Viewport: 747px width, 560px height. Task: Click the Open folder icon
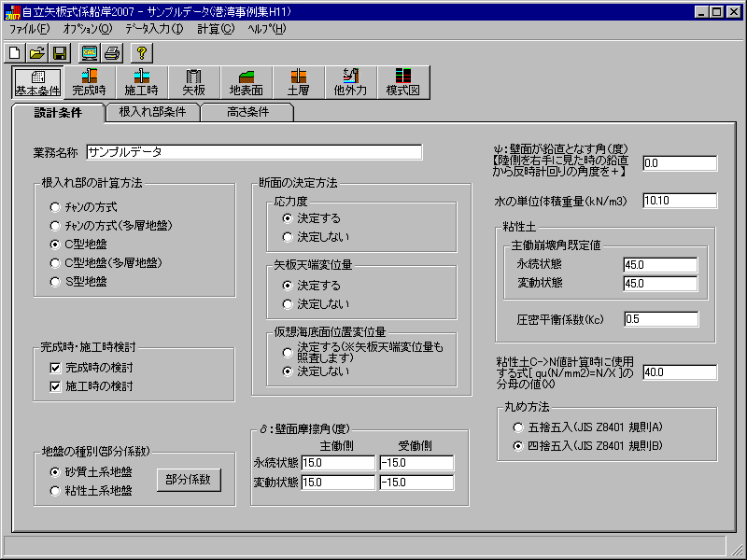tap(37, 53)
